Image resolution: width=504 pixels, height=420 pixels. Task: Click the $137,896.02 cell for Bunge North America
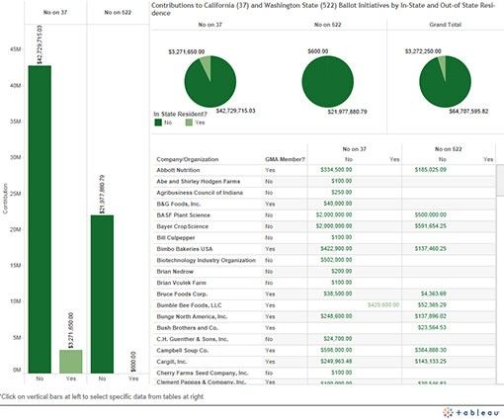[431, 316]
